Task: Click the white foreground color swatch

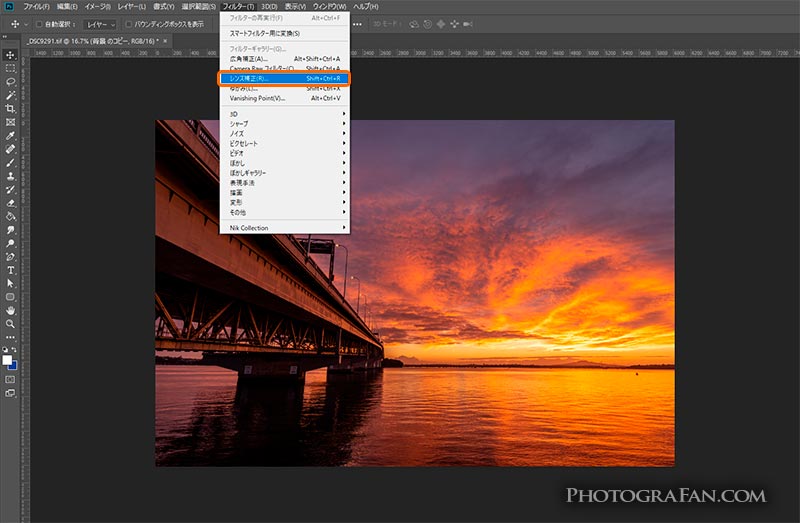Action: coord(7,360)
